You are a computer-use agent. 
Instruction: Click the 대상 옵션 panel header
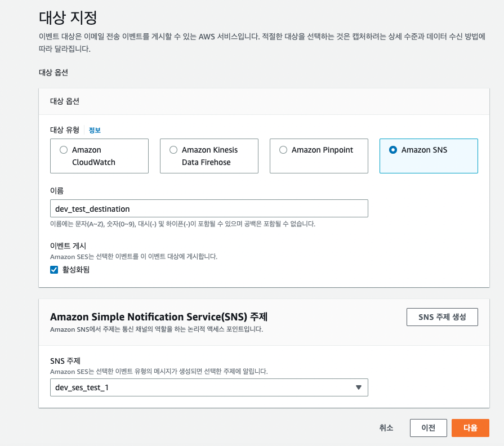65,101
